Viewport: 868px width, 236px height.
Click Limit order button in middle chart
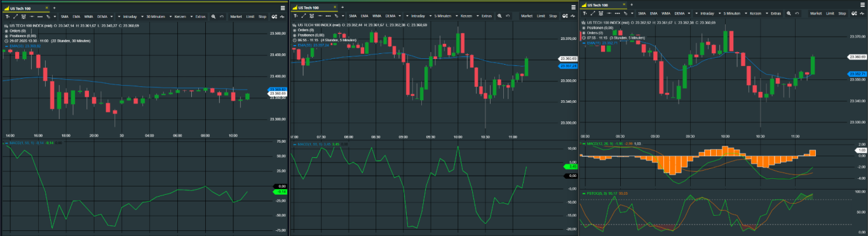click(x=541, y=16)
